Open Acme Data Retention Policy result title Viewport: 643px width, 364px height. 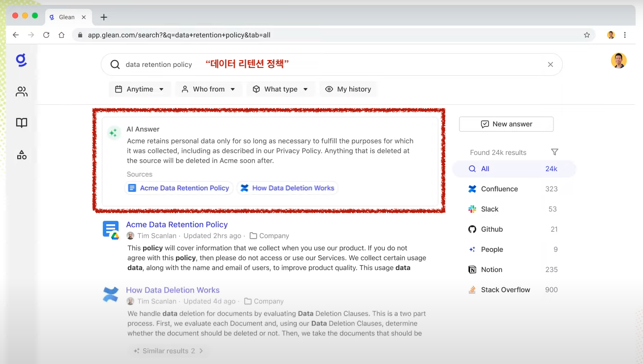(x=177, y=224)
